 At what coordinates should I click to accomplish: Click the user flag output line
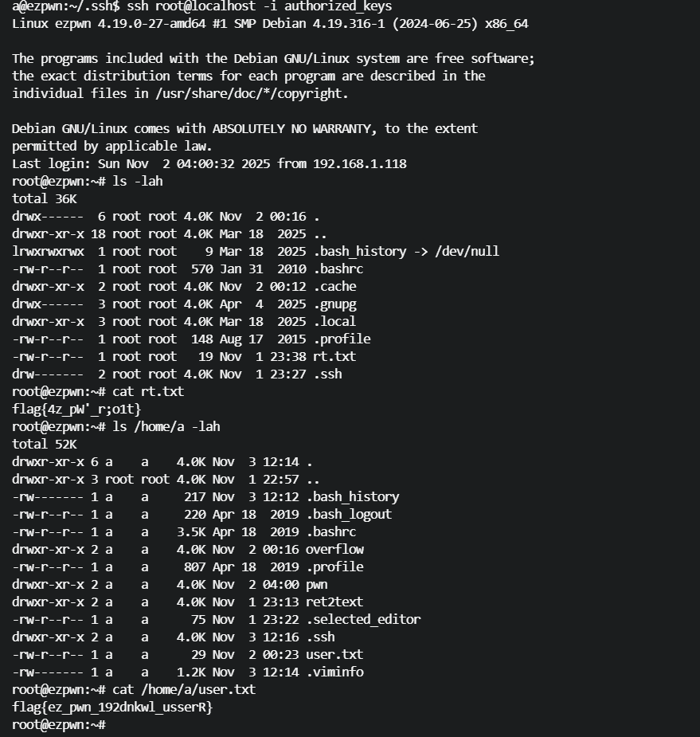113,708
